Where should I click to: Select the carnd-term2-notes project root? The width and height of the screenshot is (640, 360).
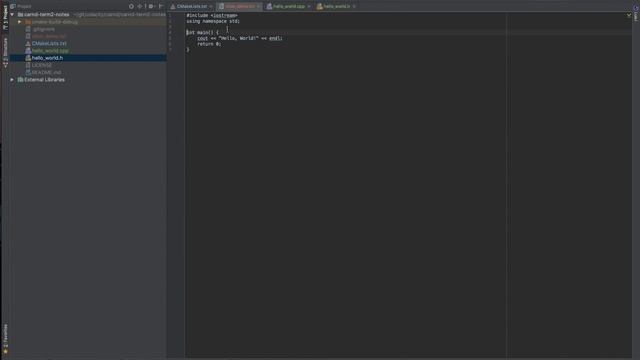[47, 14]
